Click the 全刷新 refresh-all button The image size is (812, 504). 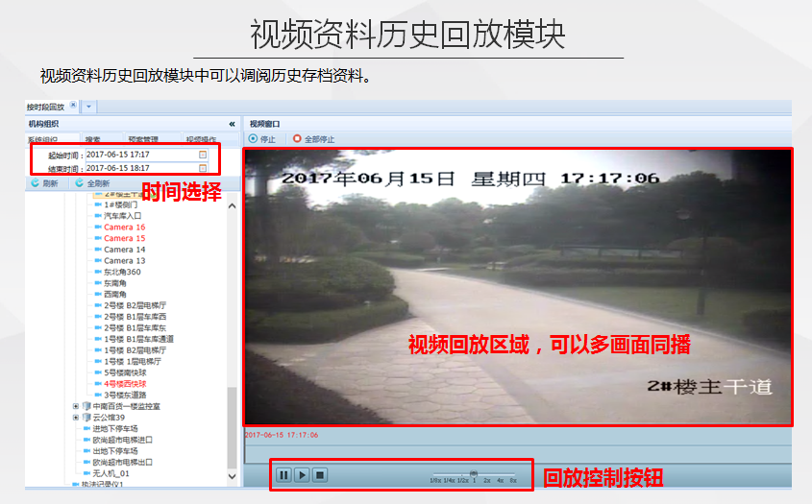pos(92,183)
